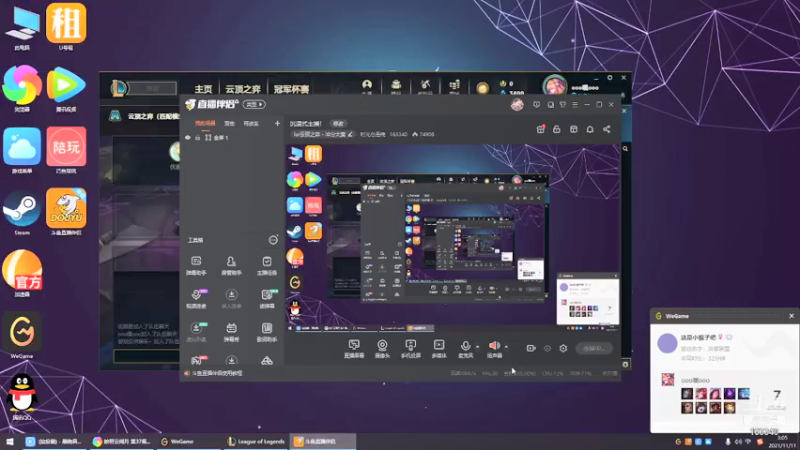
Task: Edit the stream title with the pencil
Action: [x=350, y=135]
